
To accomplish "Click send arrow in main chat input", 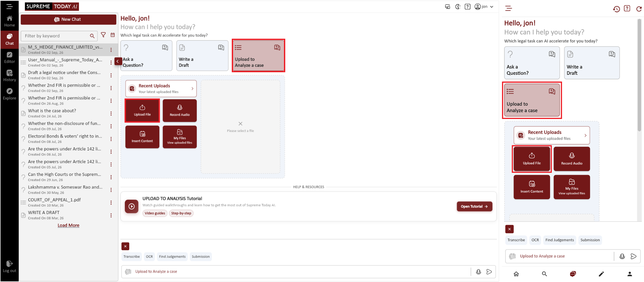I will click(x=489, y=272).
